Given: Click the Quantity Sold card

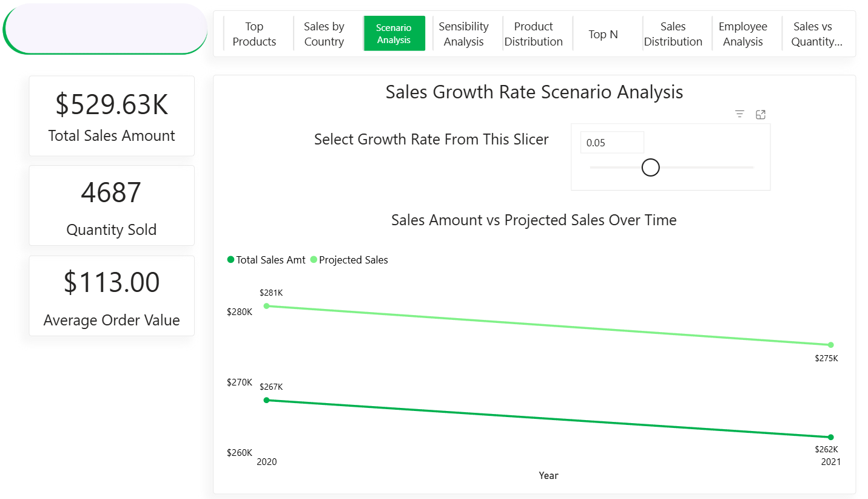Looking at the screenshot, I should [111, 205].
